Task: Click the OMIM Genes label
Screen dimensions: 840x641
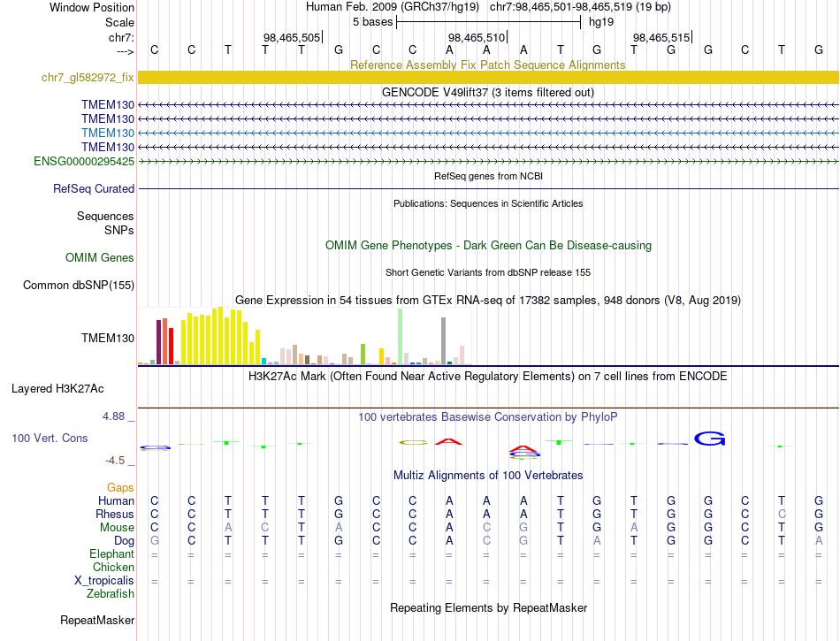Action: pos(99,257)
